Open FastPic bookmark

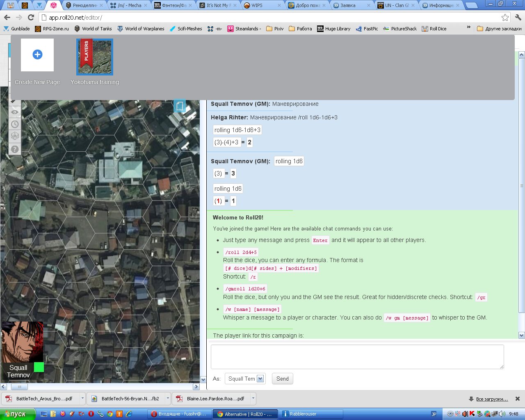(367, 29)
